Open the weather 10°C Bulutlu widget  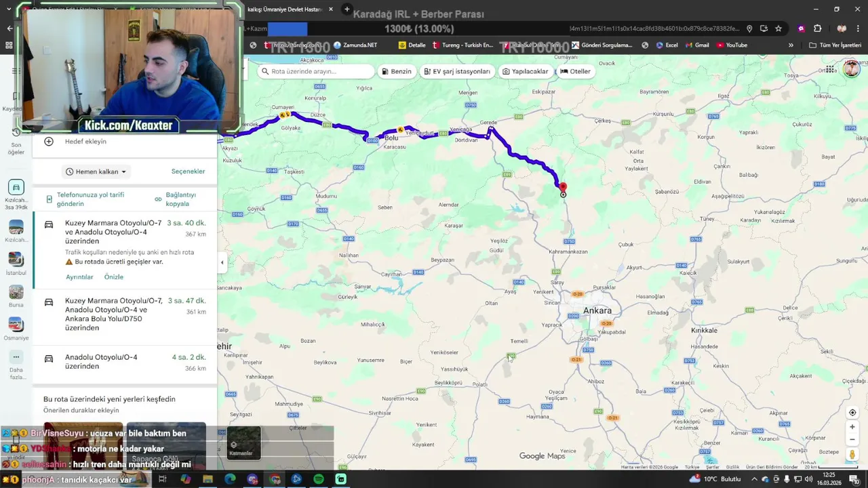point(716,479)
